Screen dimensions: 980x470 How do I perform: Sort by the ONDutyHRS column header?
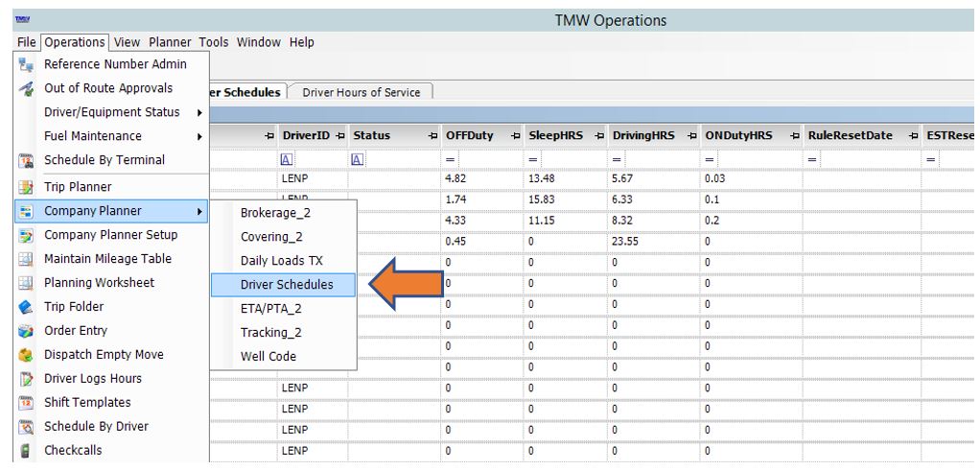click(x=738, y=135)
